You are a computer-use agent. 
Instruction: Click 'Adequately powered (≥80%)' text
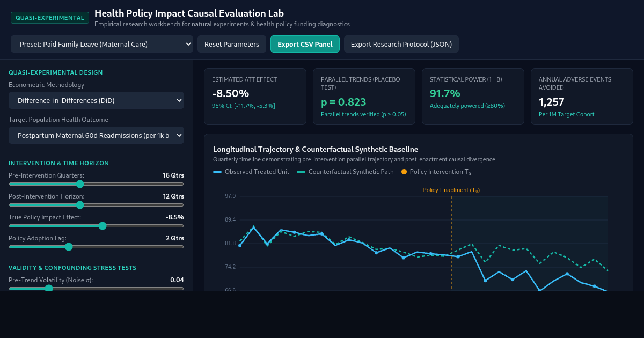[467, 106]
